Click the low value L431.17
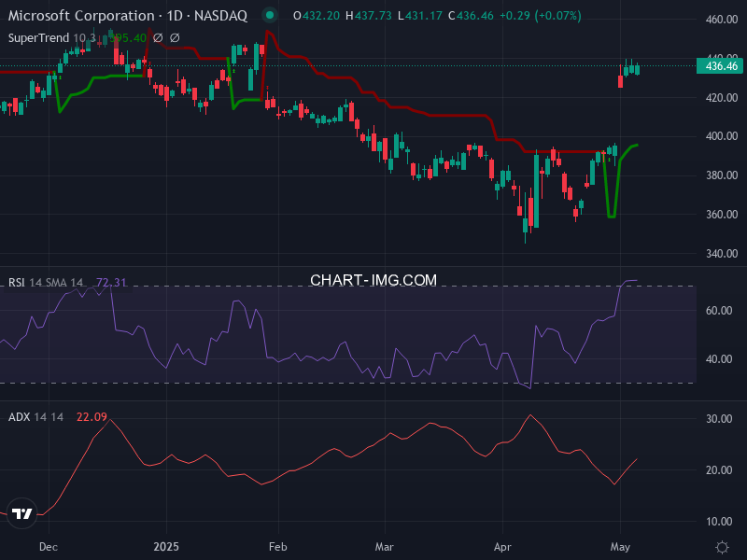 pos(420,16)
